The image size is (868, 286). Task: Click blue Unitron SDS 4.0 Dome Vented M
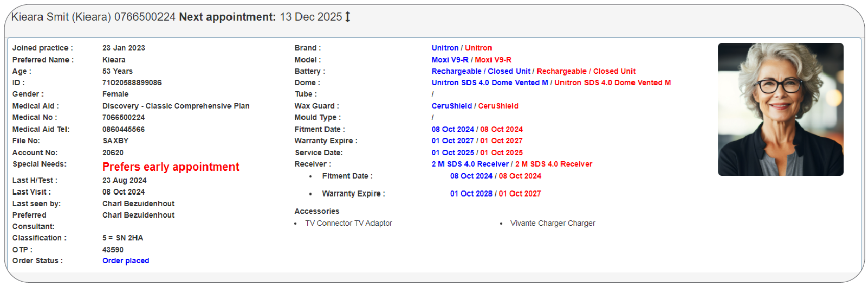tap(489, 82)
